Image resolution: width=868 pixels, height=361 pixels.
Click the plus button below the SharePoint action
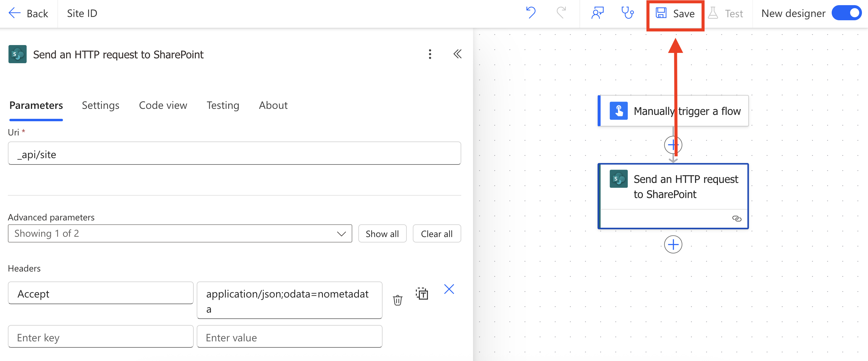coord(672,244)
